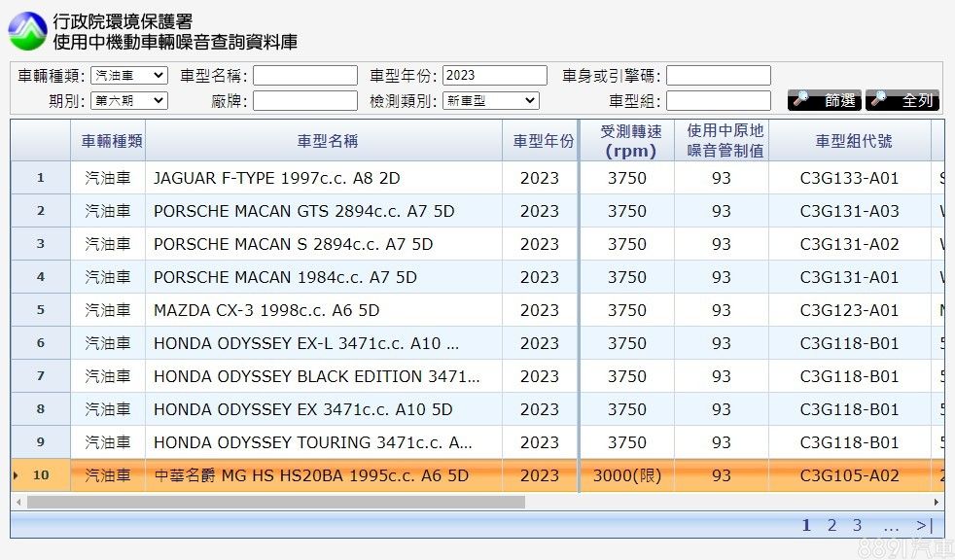Open the 車輛種類 dropdown showing 汽油車

129,76
